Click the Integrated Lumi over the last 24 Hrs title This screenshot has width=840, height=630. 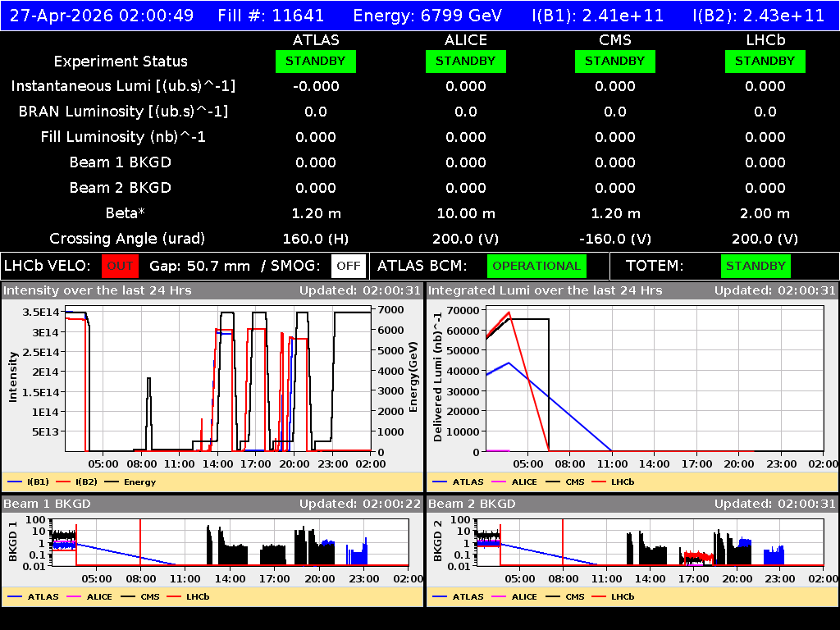coord(546,290)
